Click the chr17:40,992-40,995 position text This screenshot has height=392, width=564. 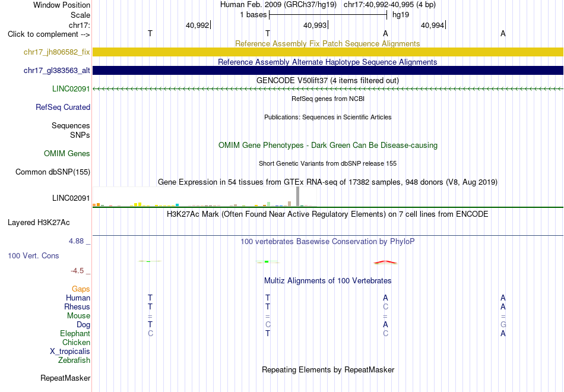pyautogui.click(x=389, y=5)
